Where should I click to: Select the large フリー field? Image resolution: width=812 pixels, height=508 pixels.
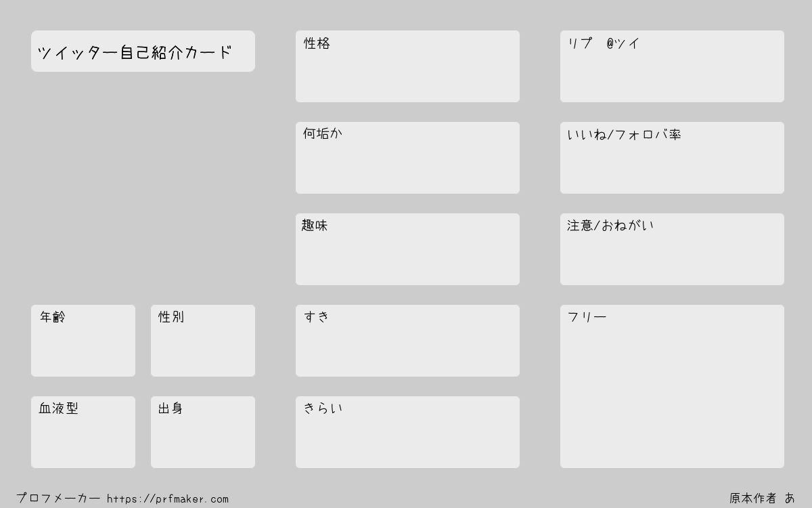click(672, 386)
